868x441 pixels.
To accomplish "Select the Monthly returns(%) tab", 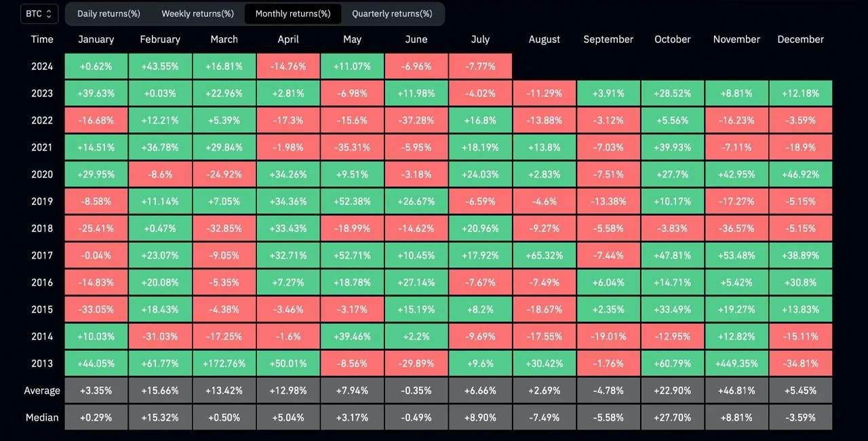I will click(293, 14).
